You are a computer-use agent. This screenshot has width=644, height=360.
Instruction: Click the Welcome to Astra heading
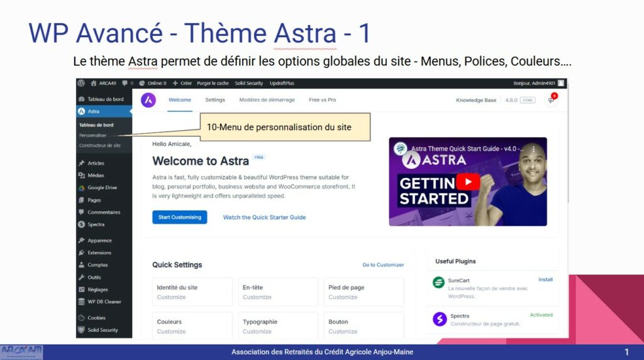[x=201, y=161]
